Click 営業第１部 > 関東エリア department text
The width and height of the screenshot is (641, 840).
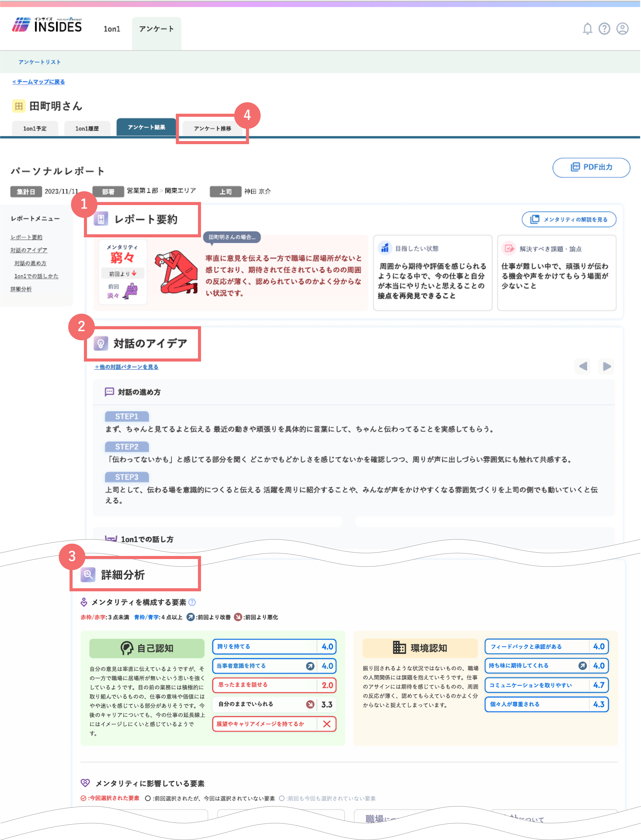[161, 191]
